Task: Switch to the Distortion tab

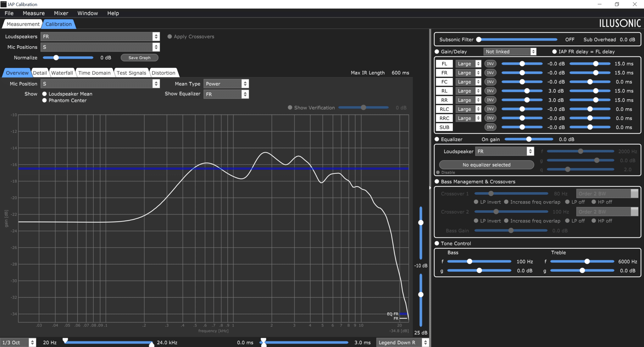Action: 164,73
